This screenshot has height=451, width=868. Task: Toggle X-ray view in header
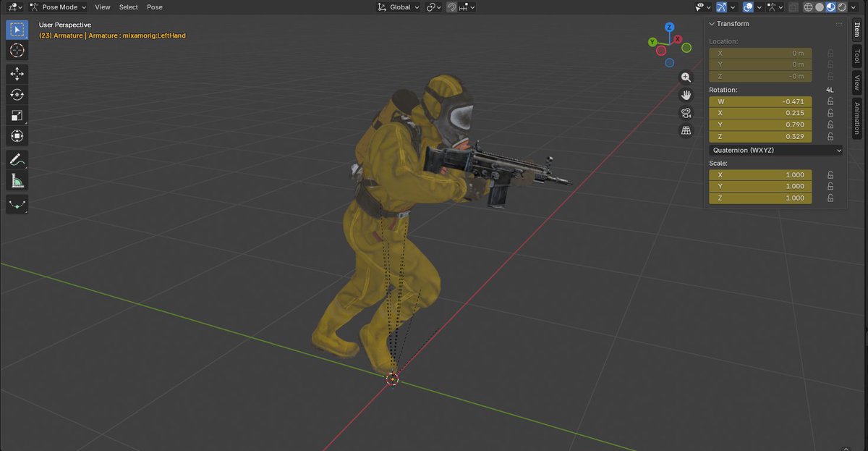(793, 7)
